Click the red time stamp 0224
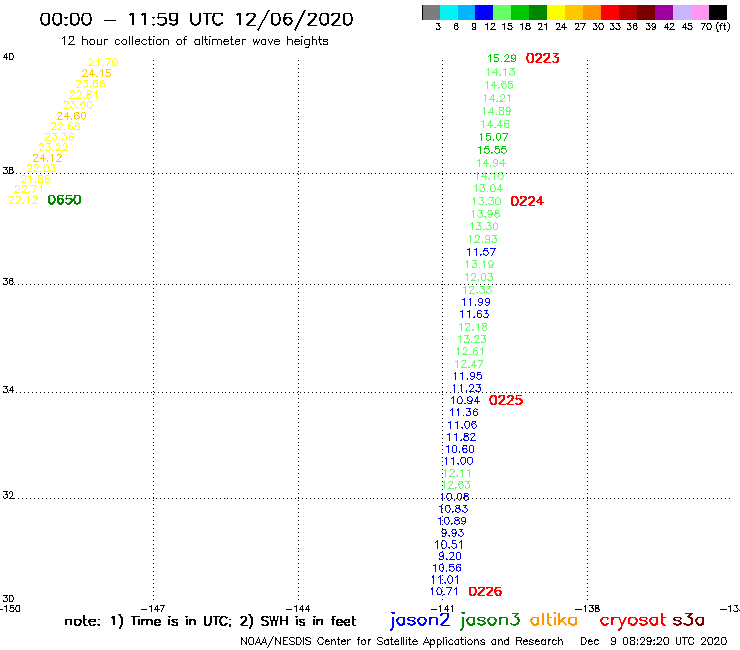Viewport: 740px width, 650px height. coord(527,202)
